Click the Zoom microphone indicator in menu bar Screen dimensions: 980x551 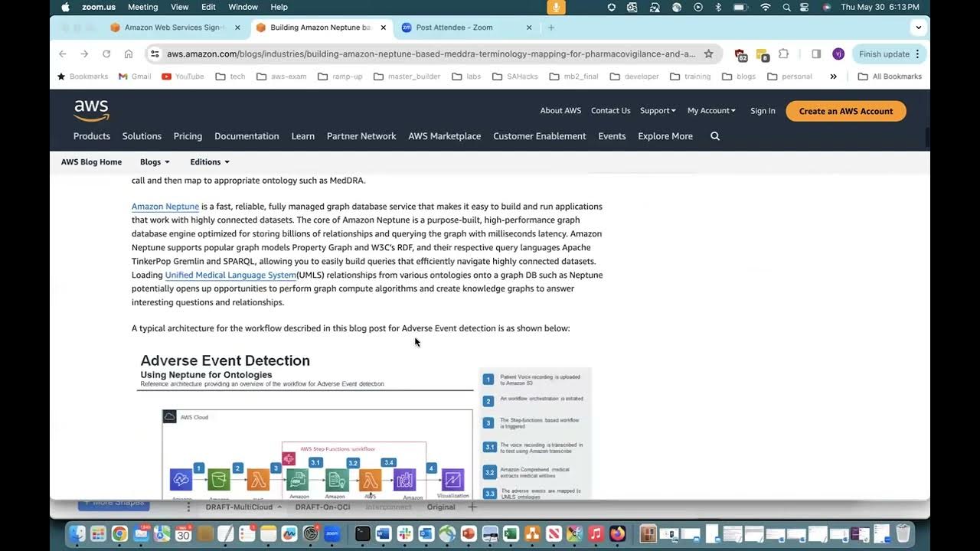click(557, 7)
